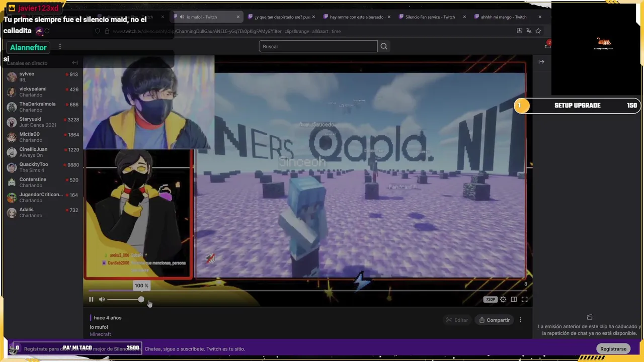Open the player settings gear
Viewport: 644px width, 362px height.
pos(503,300)
